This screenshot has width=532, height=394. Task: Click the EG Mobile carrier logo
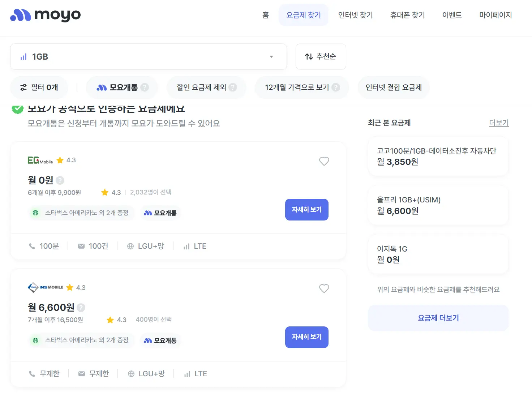[40, 160]
